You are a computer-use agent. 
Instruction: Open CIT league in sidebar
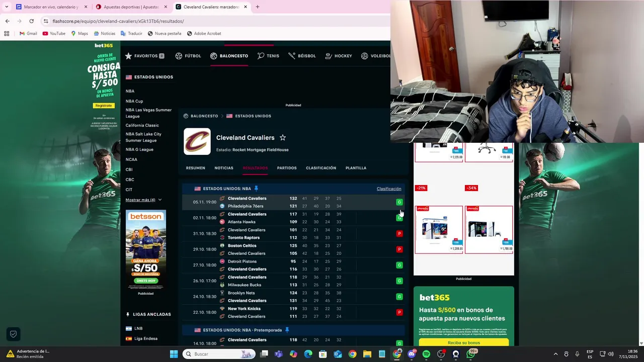[x=129, y=190]
